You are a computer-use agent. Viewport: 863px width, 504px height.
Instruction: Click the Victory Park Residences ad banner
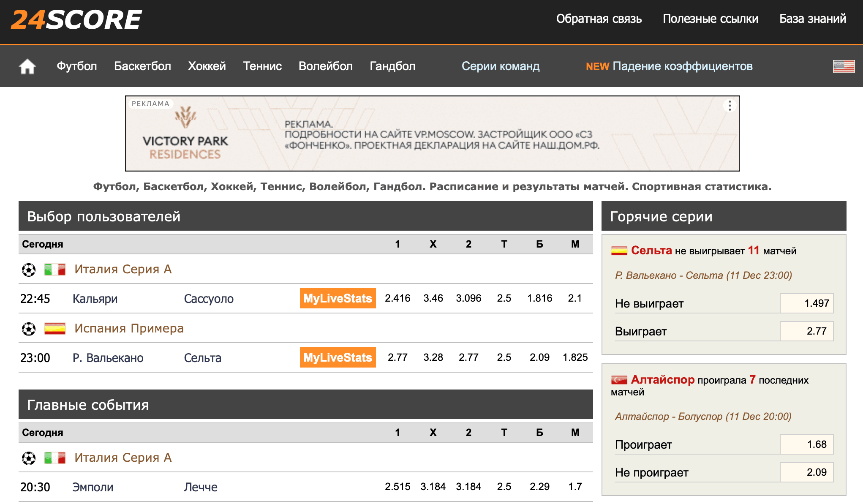432,134
